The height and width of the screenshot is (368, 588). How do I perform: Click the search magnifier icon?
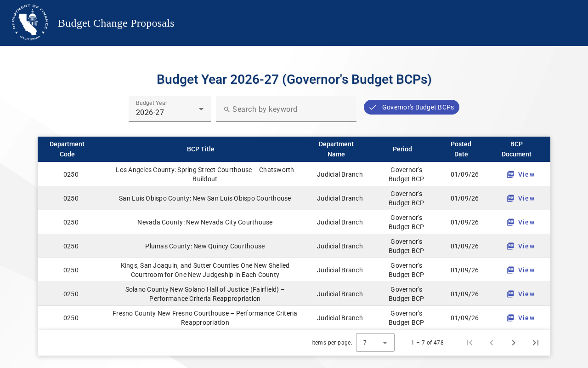pyautogui.click(x=226, y=109)
